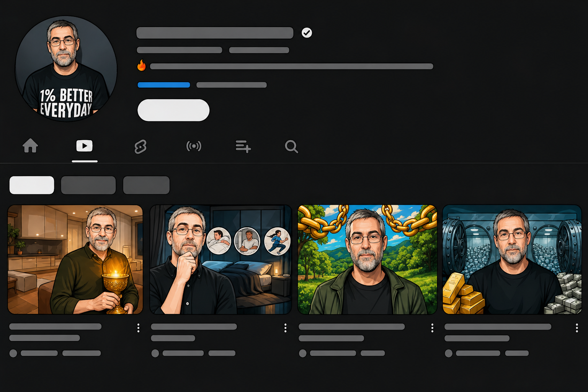588x392 pixels.
Task: Open more options for bank vault video
Action: (x=577, y=328)
